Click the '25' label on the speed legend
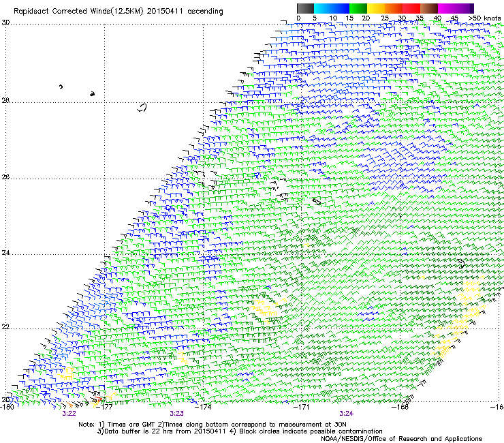 coord(385,18)
